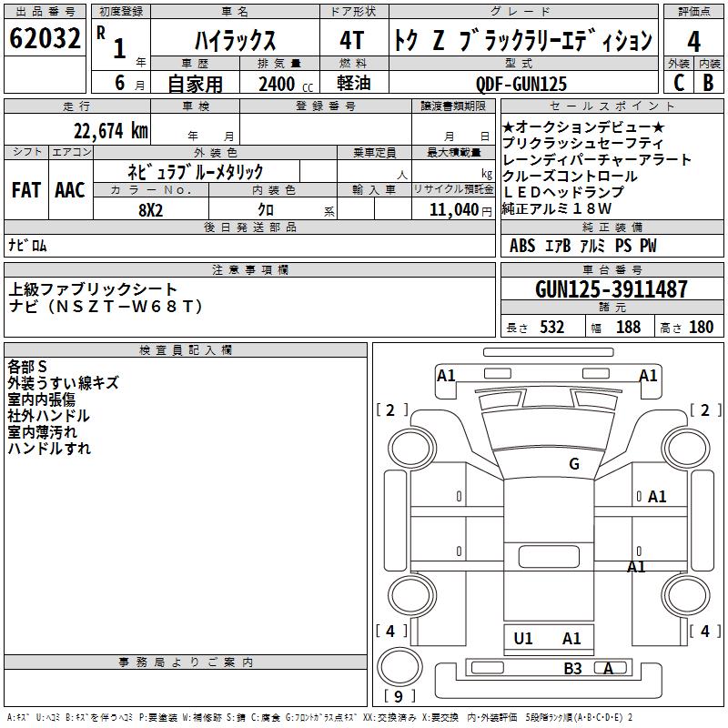Click the spare tire [9] label
728x728 pixels.
tap(399, 696)
